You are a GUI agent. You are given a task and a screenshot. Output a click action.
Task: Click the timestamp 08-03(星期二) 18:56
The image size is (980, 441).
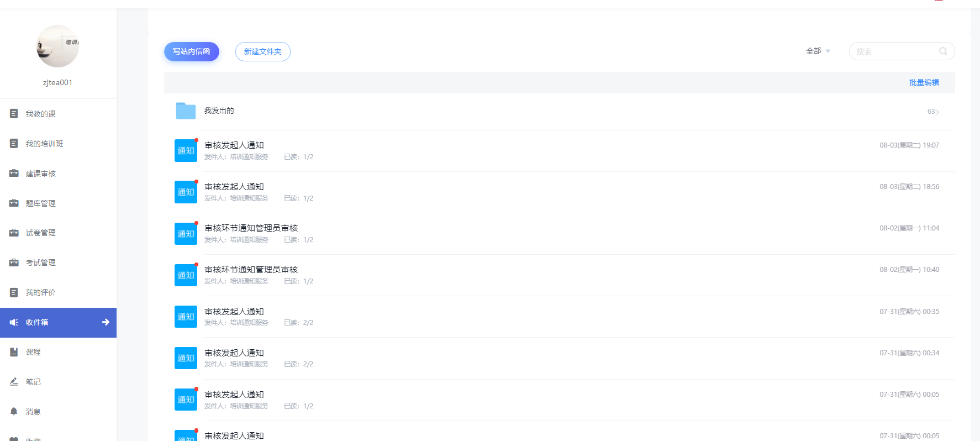coord(909,187)
